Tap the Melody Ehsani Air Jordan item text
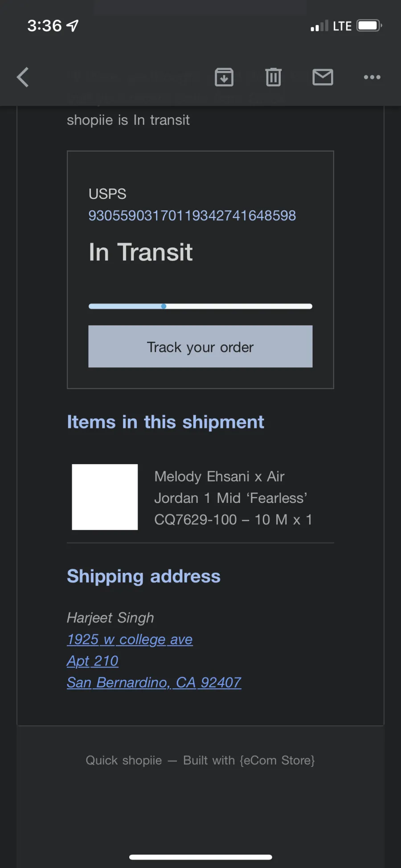 tap(233, 498)
